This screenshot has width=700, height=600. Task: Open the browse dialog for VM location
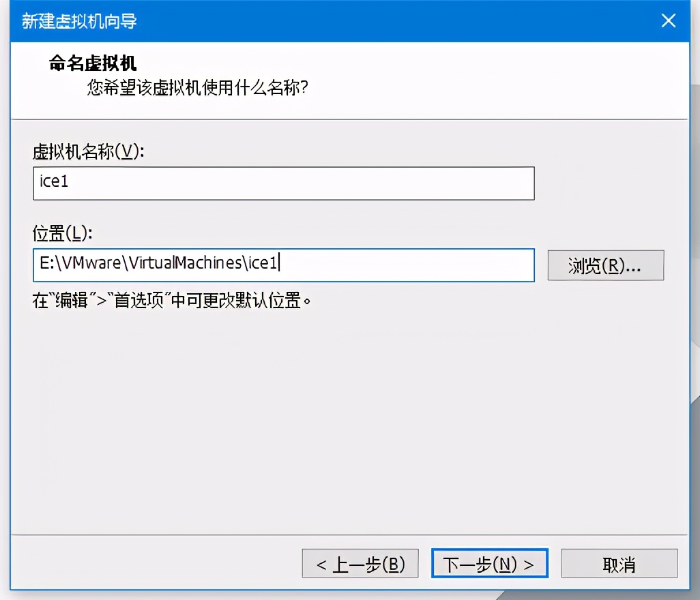click(x=604, y=265)
